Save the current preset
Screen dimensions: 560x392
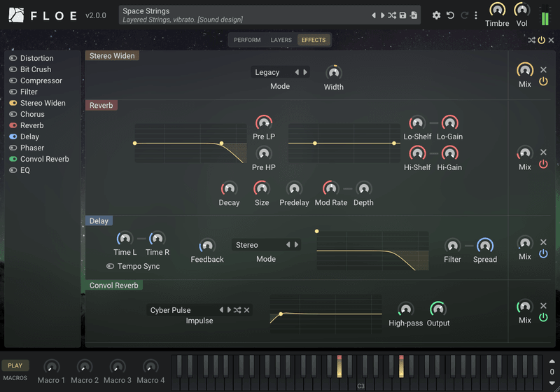(x=402, y=15)
